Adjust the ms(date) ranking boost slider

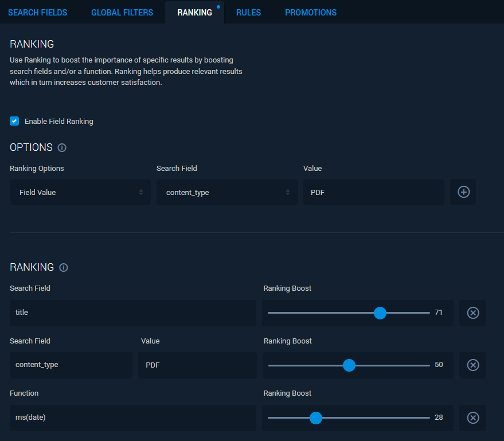click(x=316, y=418)
